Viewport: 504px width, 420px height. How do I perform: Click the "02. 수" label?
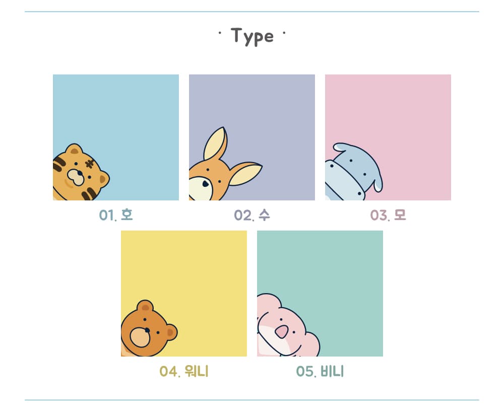point(252,215)
